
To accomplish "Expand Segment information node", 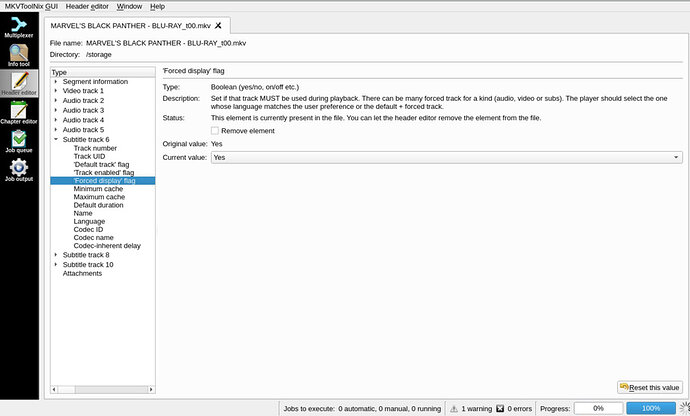I will [56, 81].
